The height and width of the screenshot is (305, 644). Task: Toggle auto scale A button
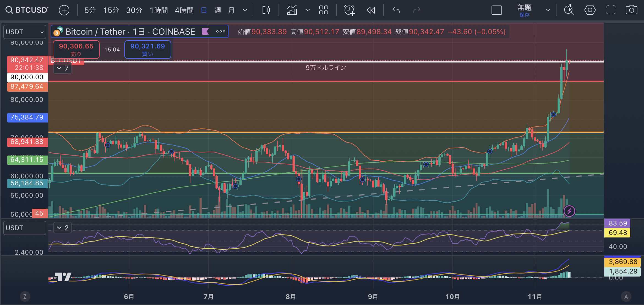point(626,296)
